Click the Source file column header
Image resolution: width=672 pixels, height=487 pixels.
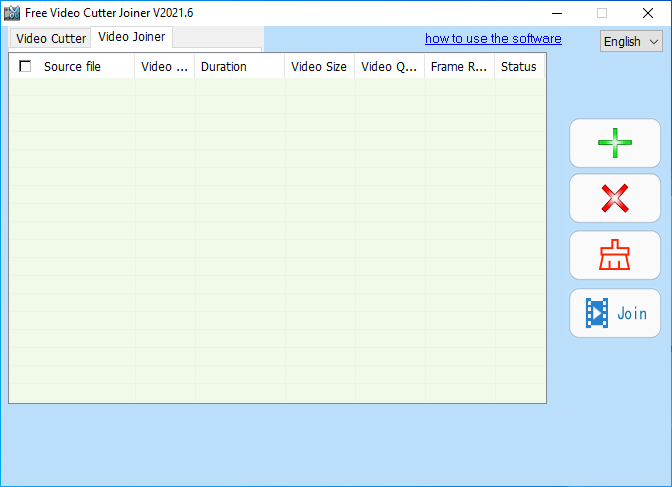pyautogui.click(x=72, y=67)
